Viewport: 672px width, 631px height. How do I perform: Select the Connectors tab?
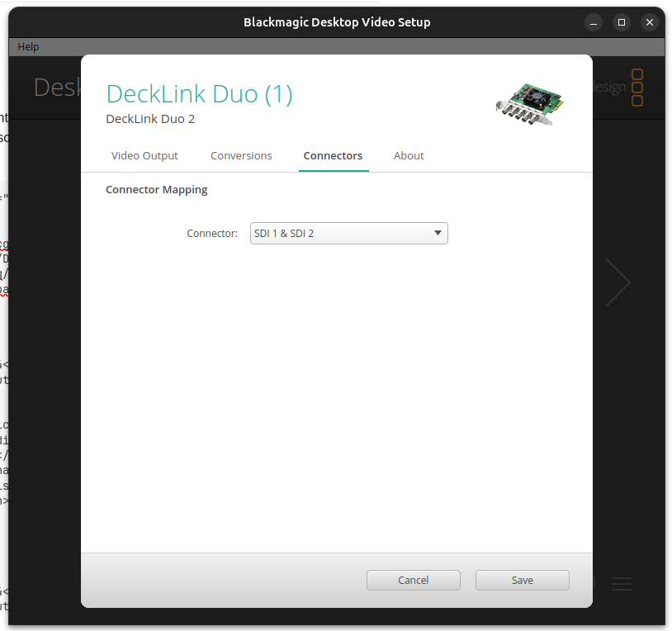pos(333,155)
